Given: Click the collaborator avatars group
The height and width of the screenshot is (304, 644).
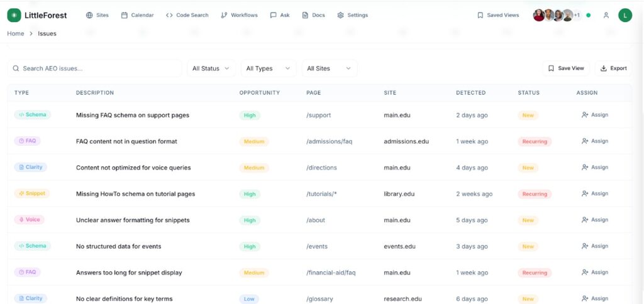Looking at the screenshot, I should coord(556,15).
